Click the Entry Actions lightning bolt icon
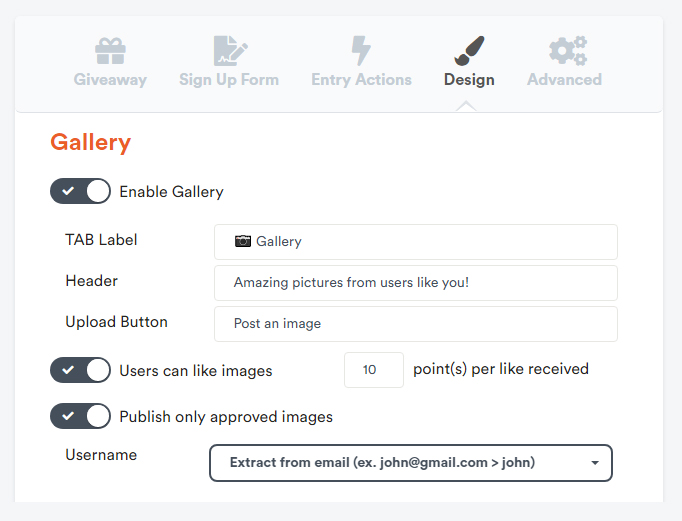Image resolution: width=682 pixels, height=521 pixels. [361, 51]
